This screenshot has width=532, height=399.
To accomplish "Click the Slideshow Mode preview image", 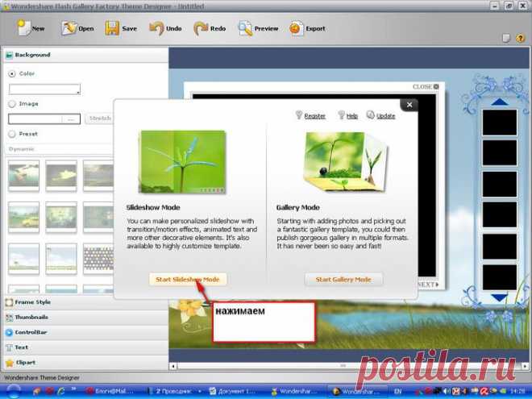I will 182,161.
